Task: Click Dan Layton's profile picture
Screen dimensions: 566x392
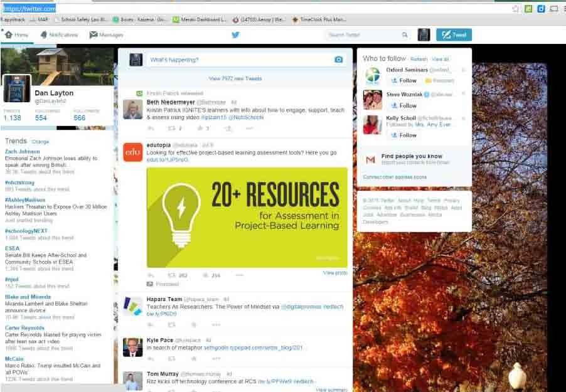Action: pyautogui.click(x=17, y=89)
